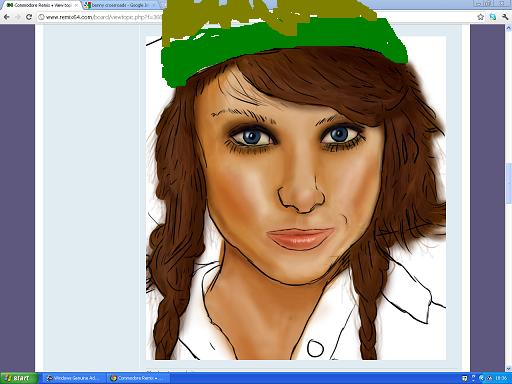The width and height of the screenshot is (512, 384).
Task: Go back using the browser back arrow
Action: tap(7, 17)
